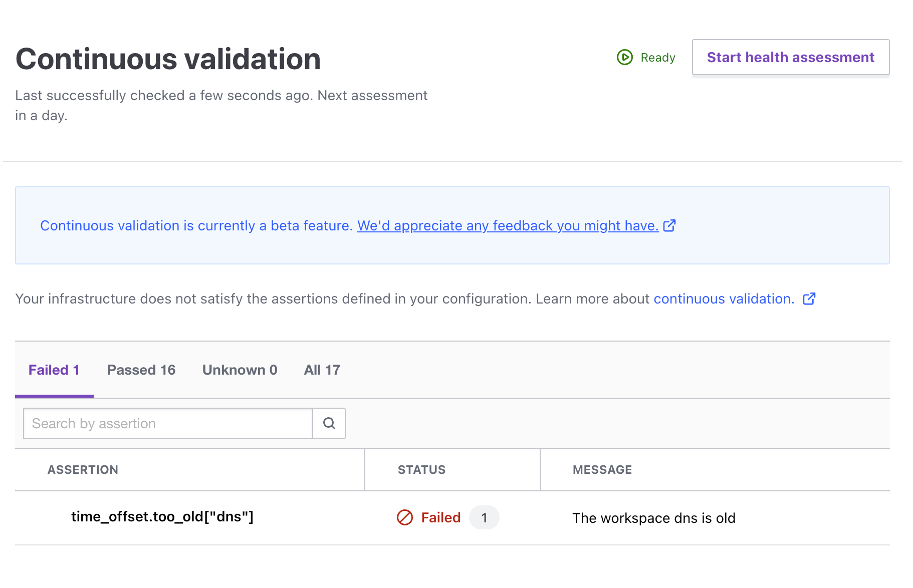Click the external link icon beside feedback link

(x=670, y=225)
